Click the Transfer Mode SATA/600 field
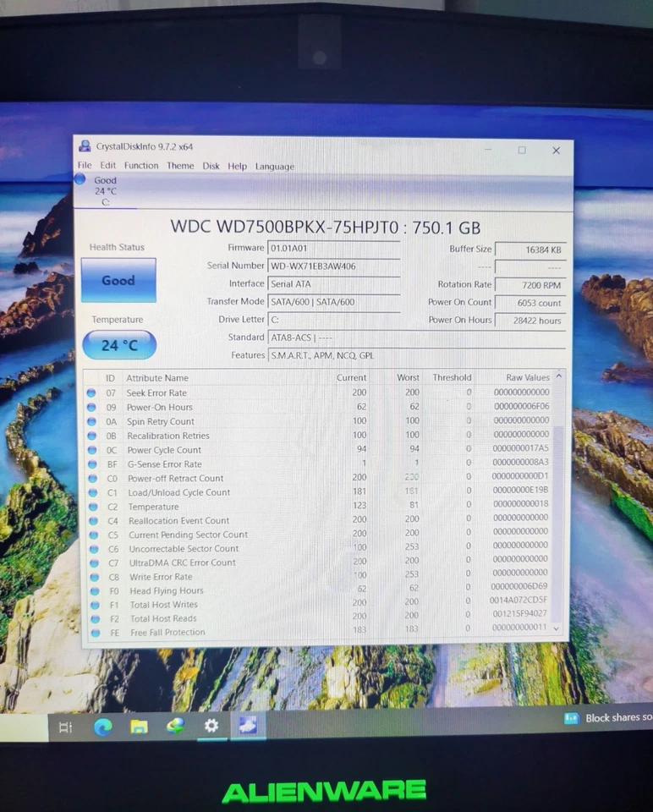The width and height of the screenshot is (653, 812). (x=334, y=302)
